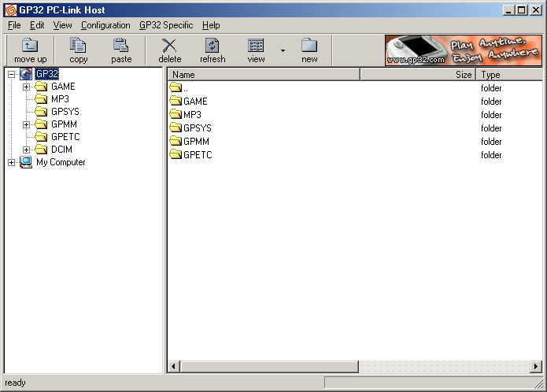Create a new folder with New icon
This screenshot has width=547, height=392.
click(309, 46)
